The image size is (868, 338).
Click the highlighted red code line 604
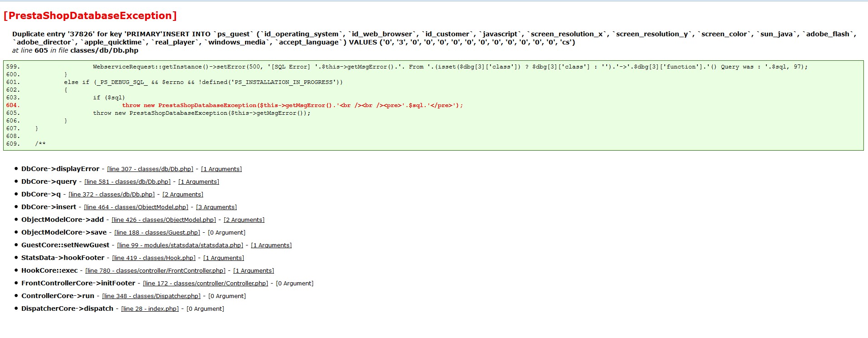(x=293, y=105)
